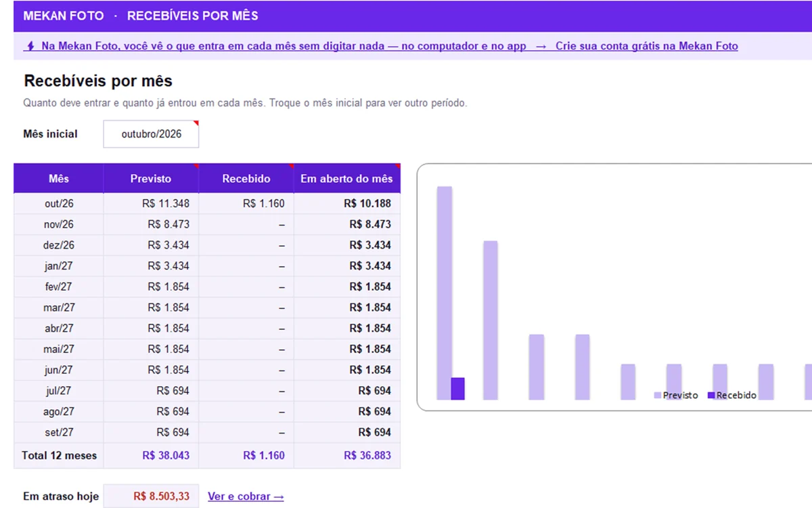Click the lightning bolt icon in the banner
The height and width of the screenshot is (508, 812).
(x=30, y=46)
